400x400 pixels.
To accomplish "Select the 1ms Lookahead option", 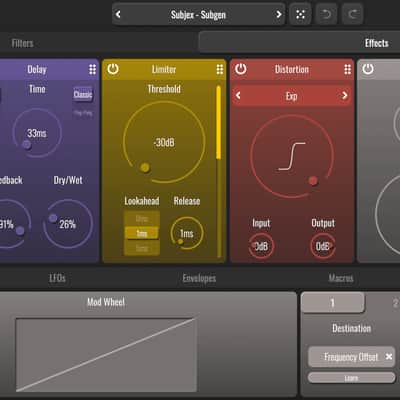I will point(142,233).
